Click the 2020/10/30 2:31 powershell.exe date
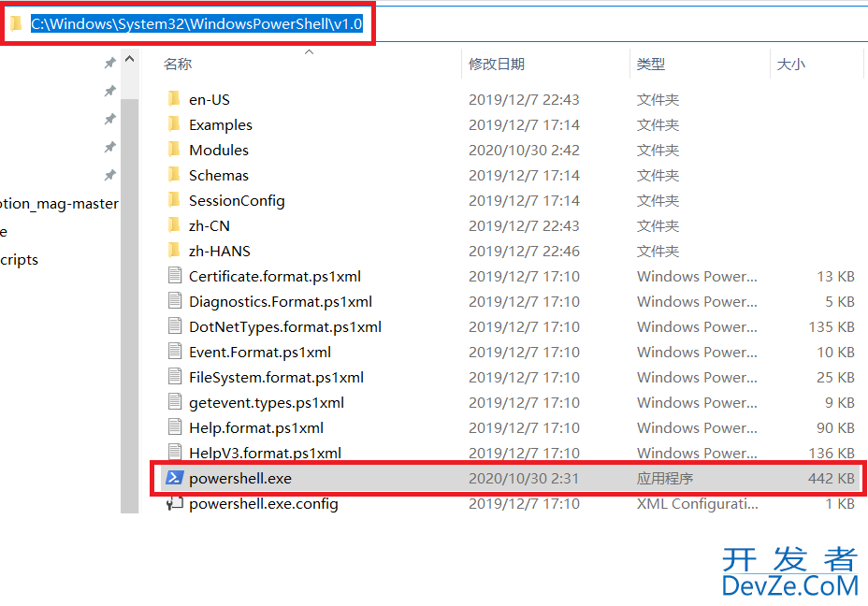 click(524, 478)
